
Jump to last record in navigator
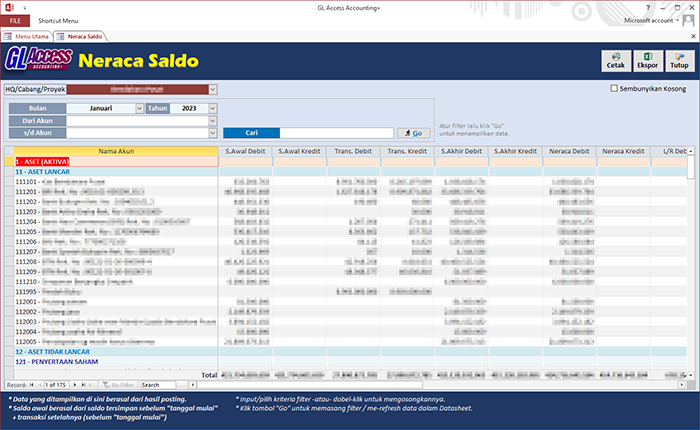82,384
